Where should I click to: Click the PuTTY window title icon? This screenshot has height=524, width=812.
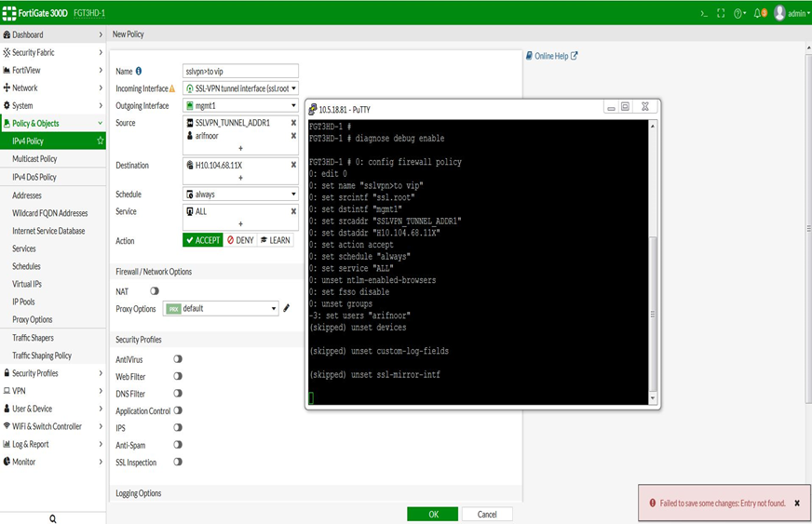313,109
